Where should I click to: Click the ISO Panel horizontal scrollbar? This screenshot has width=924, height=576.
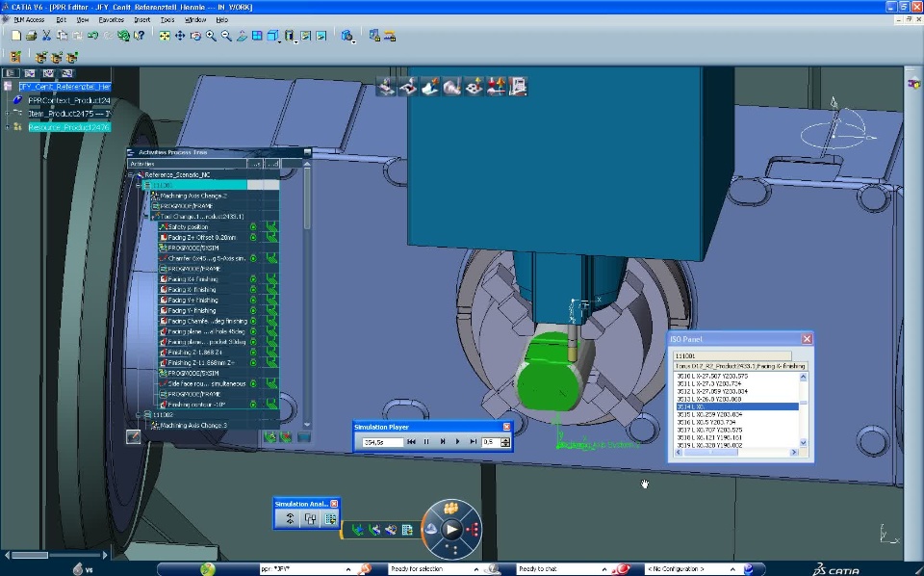coord(736,452)
